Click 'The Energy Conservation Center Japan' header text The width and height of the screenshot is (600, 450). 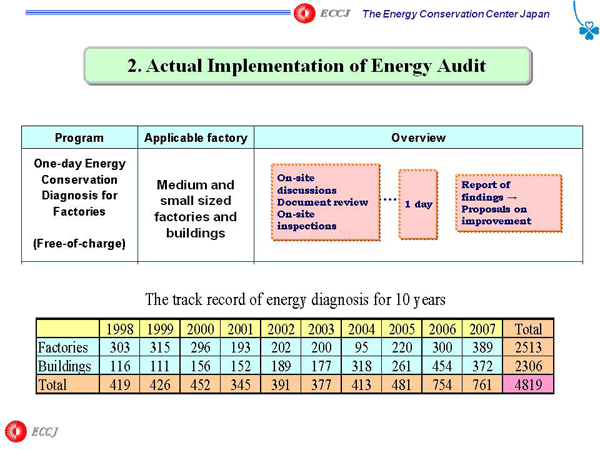(456, 14)
